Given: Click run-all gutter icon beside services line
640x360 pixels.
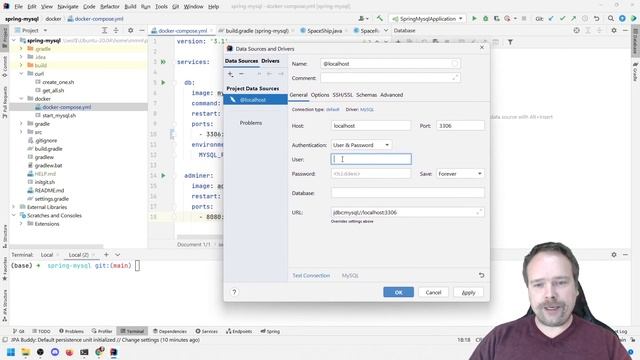Looking at the screenshot, I should (163, 62).
